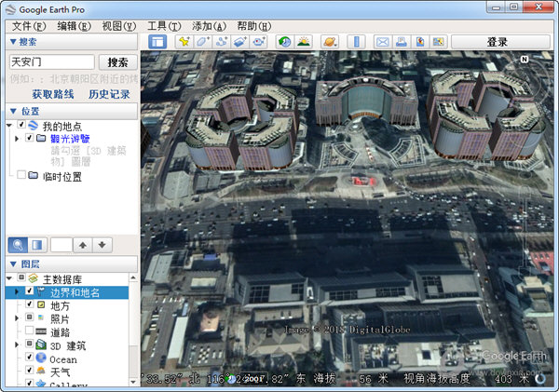Click the email envelope icon

[x=383, y=42]
